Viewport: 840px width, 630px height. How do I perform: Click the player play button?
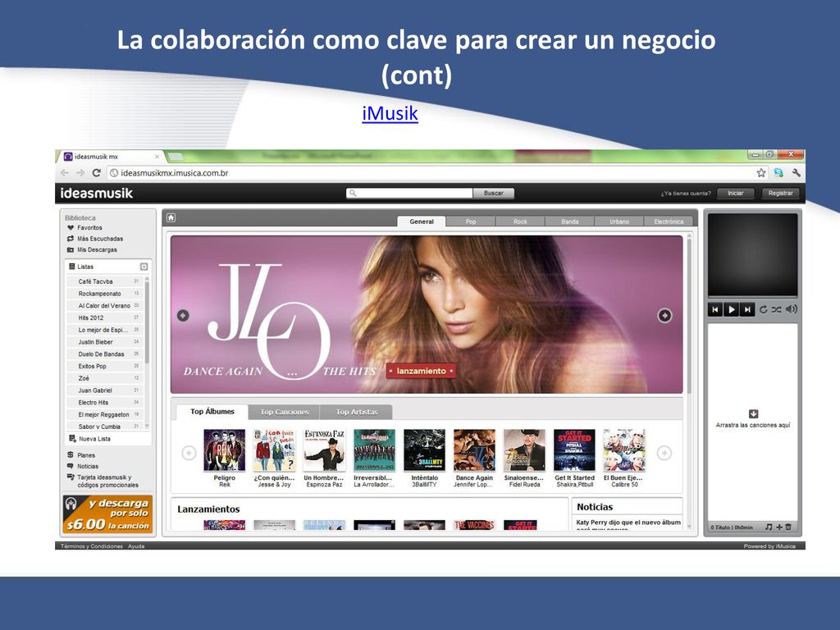coord(731,309)
